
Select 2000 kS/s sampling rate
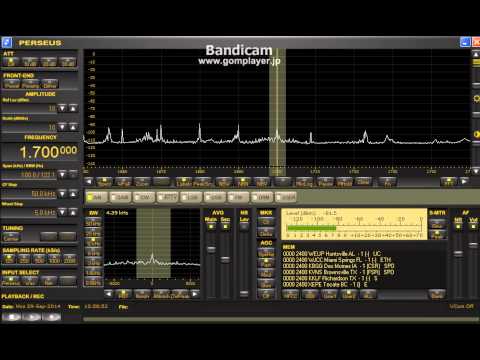click(70, 259)
